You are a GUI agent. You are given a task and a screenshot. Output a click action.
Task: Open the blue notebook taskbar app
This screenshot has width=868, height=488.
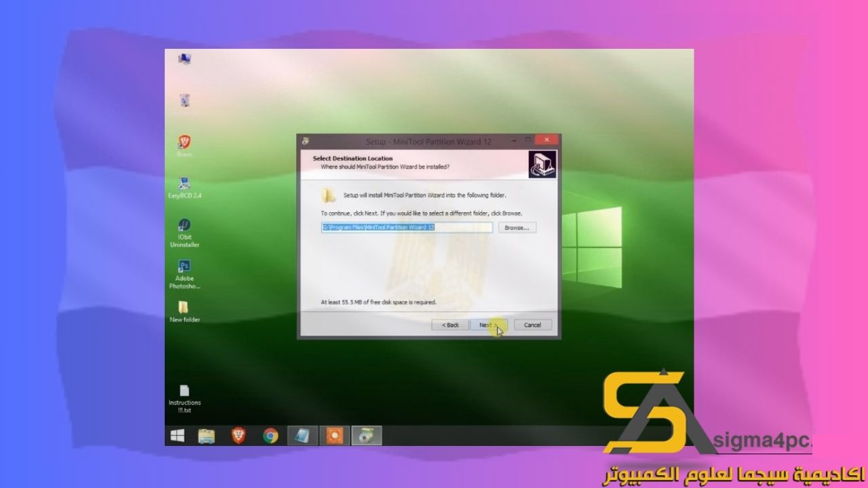(x=302, y=435)
